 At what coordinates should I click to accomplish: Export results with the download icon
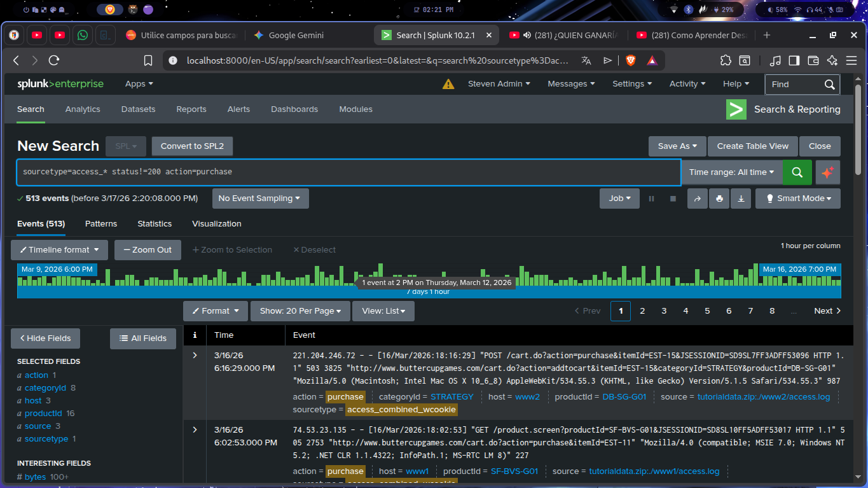tap(741, 199)
